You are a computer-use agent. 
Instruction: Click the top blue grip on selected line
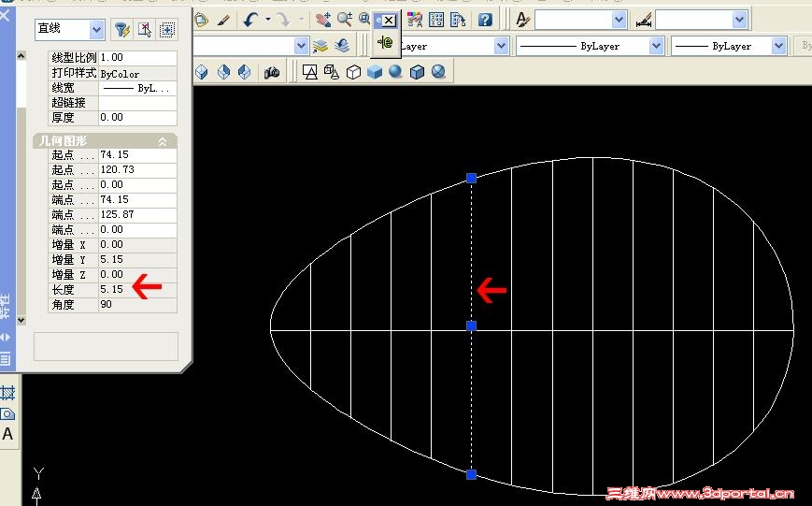click(471, 179)
